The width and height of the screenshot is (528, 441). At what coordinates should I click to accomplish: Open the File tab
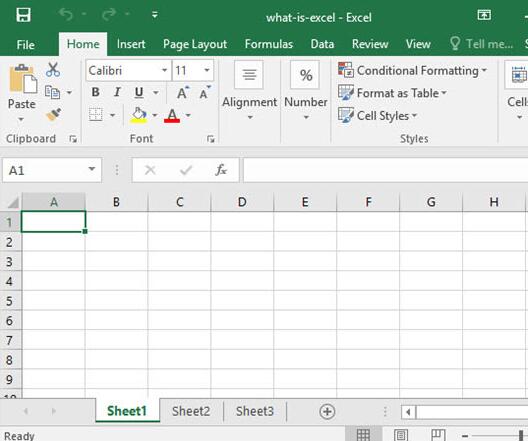coord(26,44)
